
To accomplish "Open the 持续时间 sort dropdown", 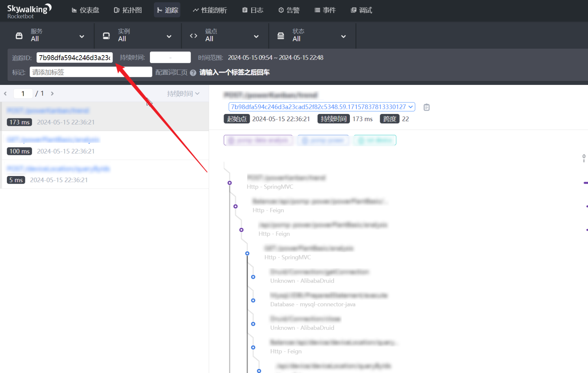I will 183,94.
